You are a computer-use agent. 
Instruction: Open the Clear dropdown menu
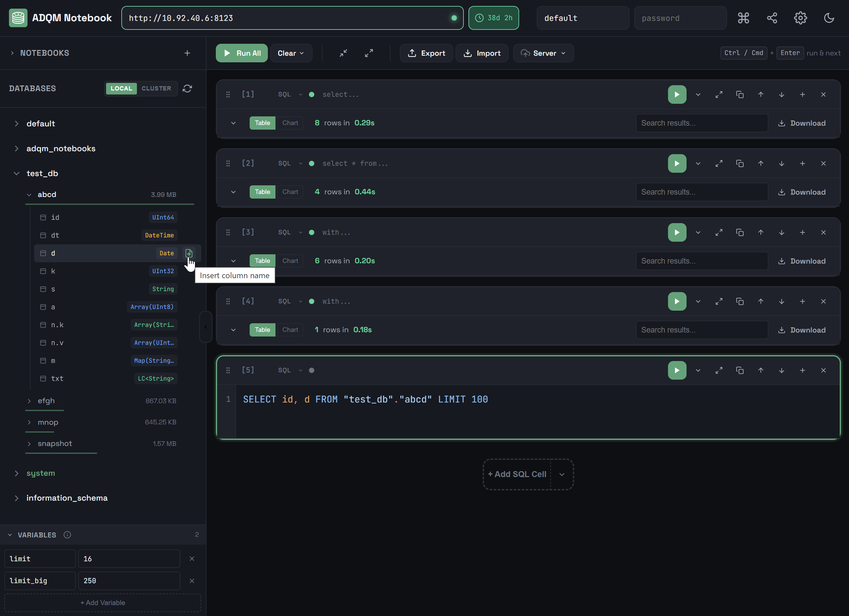click(291, 53)
